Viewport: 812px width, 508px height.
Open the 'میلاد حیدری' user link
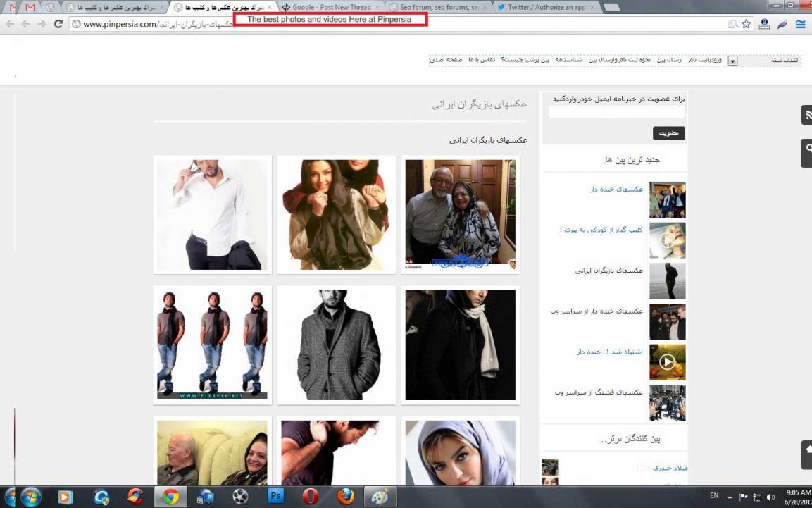point(670,468)
